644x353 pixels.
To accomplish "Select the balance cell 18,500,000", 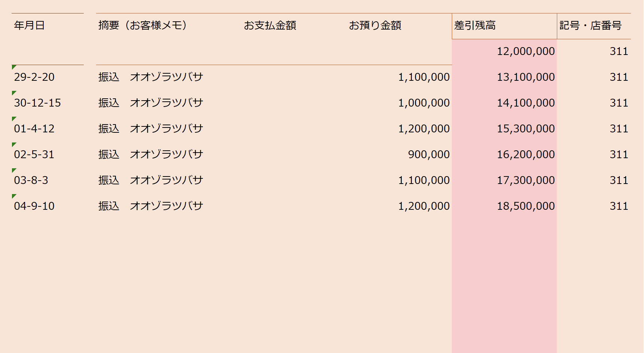I will click(504, 206).
